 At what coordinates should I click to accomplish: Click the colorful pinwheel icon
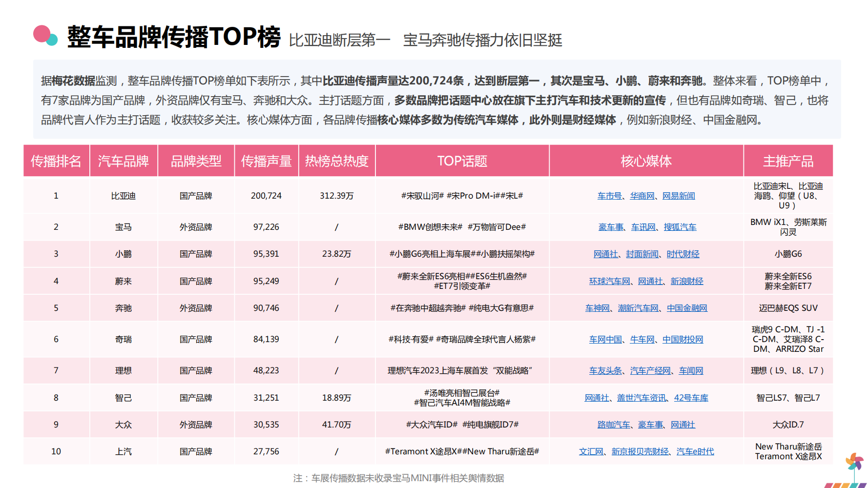(854, 463)
